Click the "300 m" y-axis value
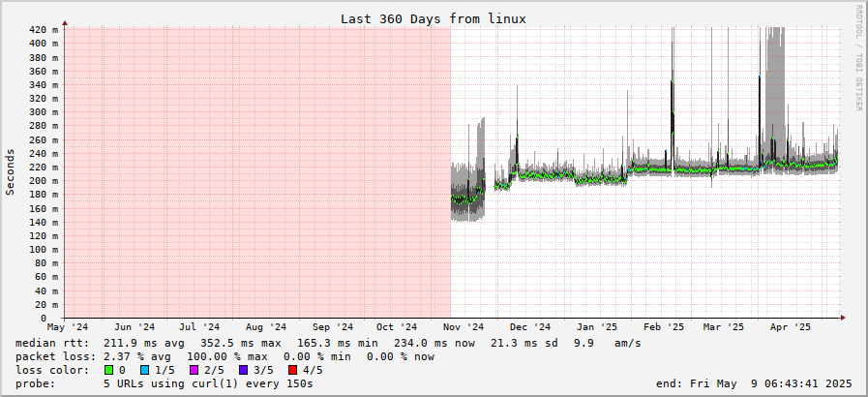Screen dimensions: 868x397 click(x=43, y=112)
